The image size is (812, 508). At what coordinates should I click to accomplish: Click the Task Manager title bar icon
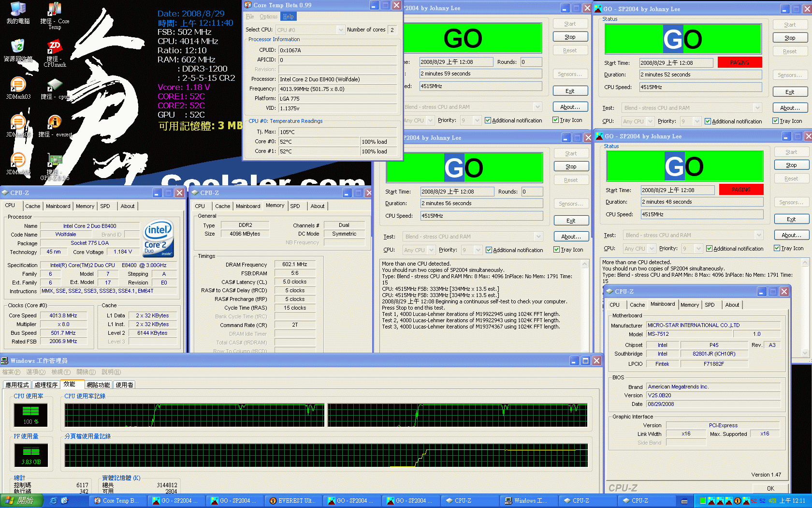click(x=4, y=360)
